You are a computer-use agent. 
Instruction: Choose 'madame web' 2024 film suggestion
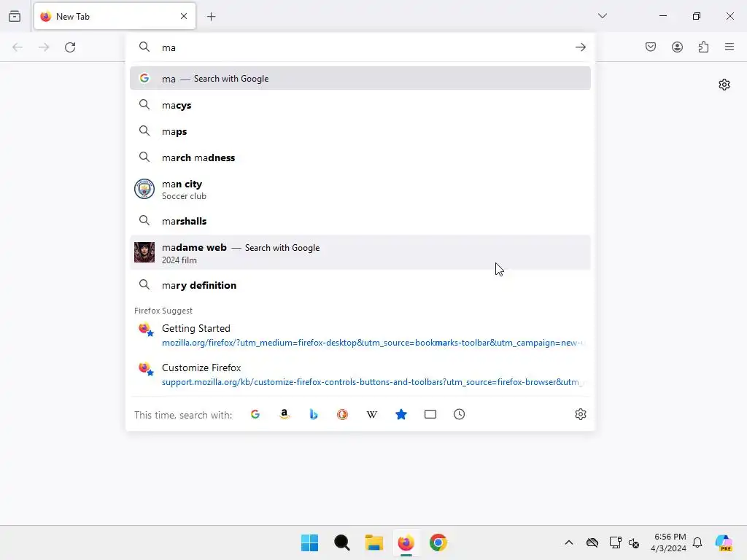[360, 253]
